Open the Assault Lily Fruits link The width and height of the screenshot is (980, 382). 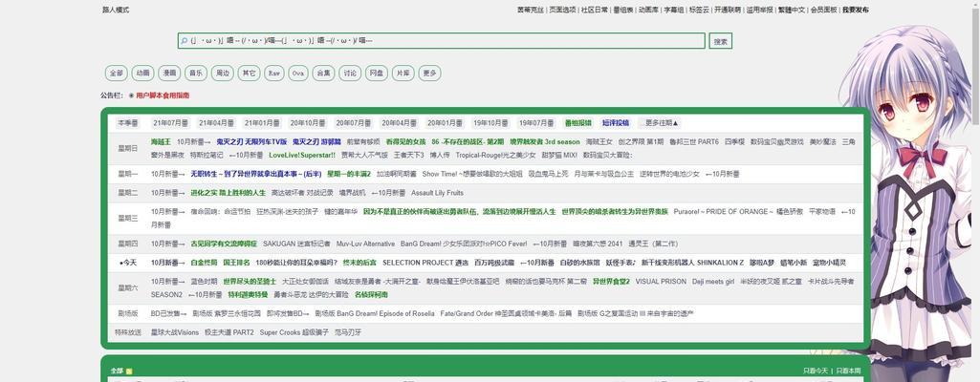tap(437, 193)
